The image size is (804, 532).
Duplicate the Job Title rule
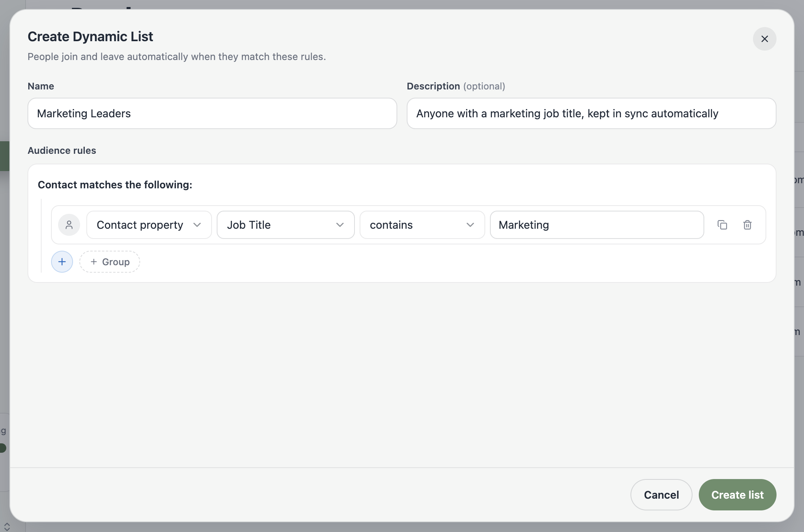[722, 225]
